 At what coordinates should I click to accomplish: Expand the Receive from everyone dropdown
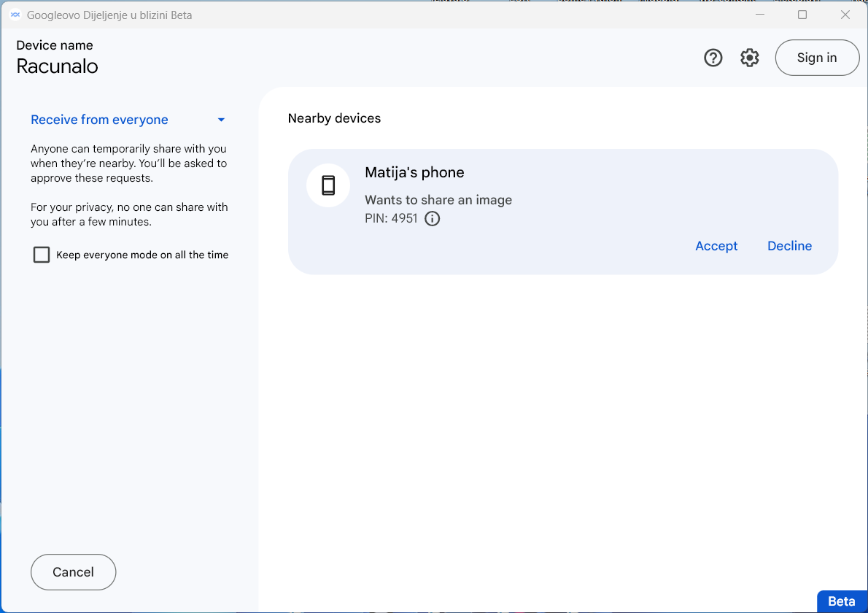pyautogui.click(x=128, y=120)
